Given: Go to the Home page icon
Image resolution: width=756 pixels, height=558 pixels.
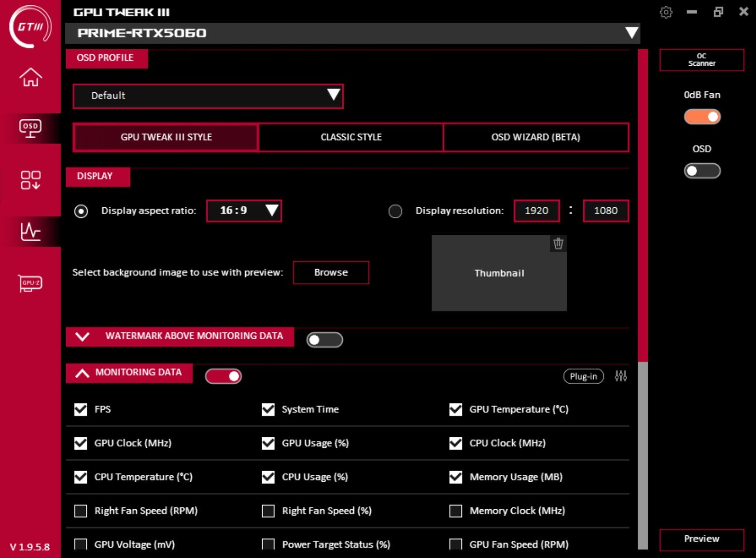Looking at the screenshot, I should [30, 77].
